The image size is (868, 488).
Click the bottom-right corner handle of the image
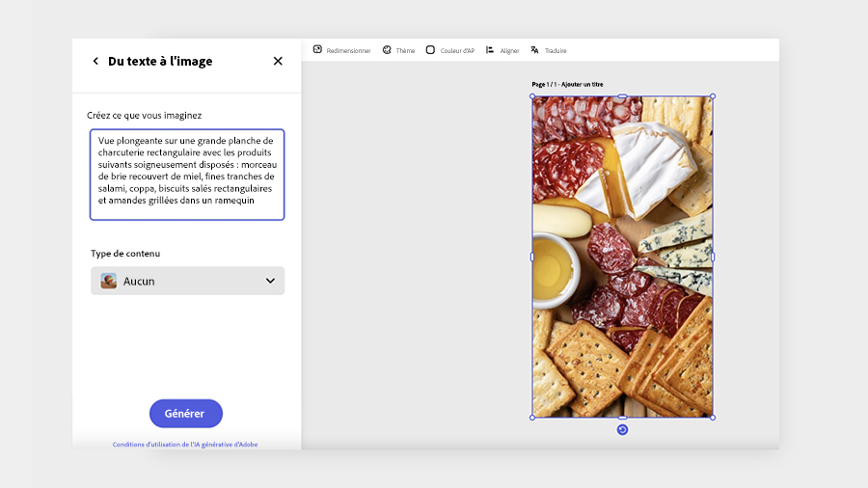pos(713,418)
